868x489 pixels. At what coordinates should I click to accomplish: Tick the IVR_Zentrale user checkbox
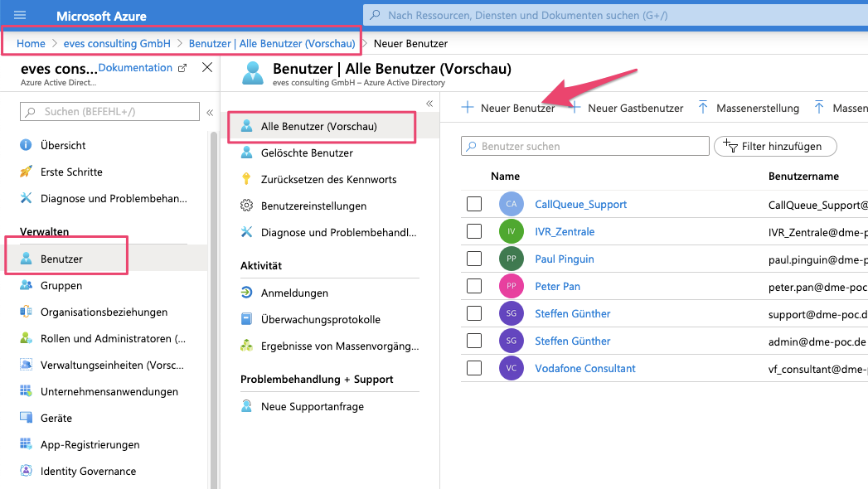coord(474,232)
